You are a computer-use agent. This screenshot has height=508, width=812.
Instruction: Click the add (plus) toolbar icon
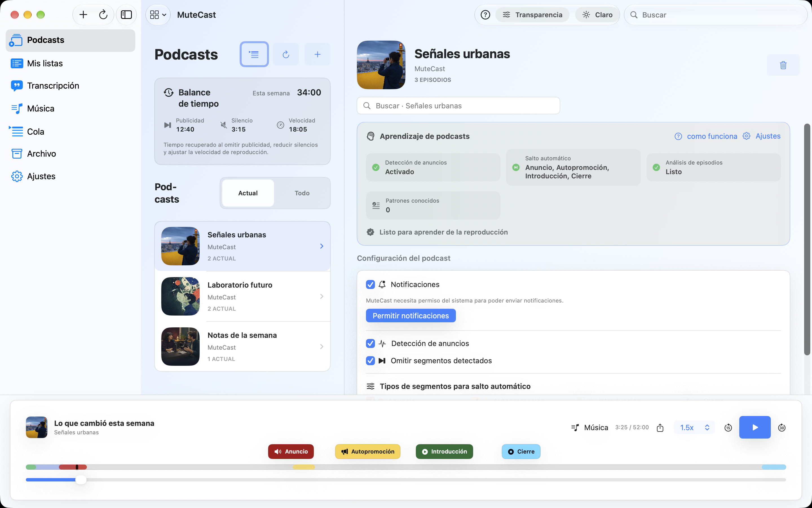pyautogui.click(x=83, y=15)
